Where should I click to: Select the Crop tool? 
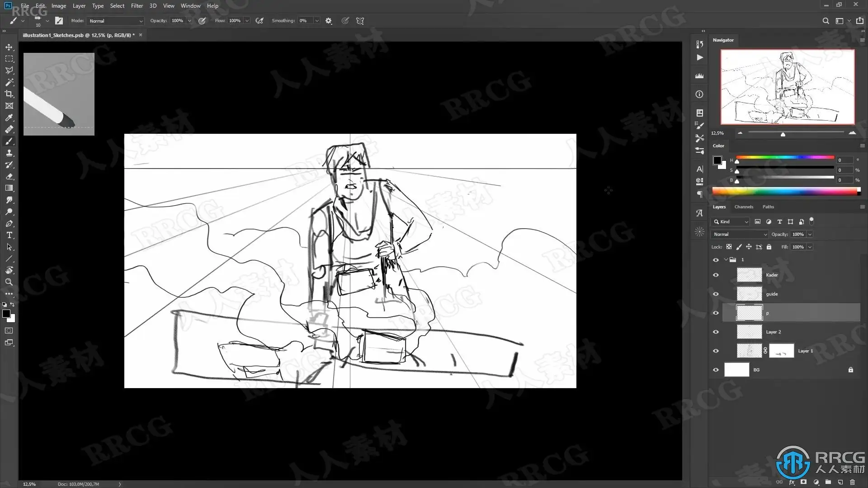tap(9, 94)
